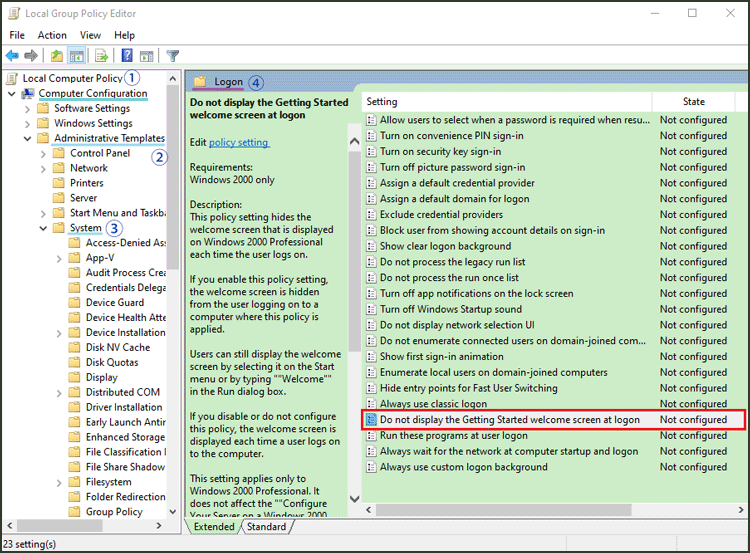Click the policy setting edit link

pos(239,143)
